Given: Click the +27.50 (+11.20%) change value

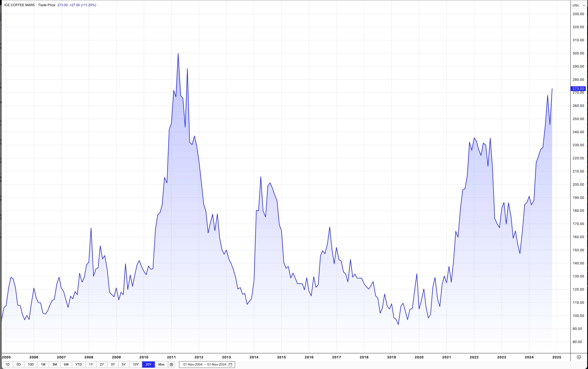Looking at the screenshot, I should pyautogui.click(x=83, y=5).
